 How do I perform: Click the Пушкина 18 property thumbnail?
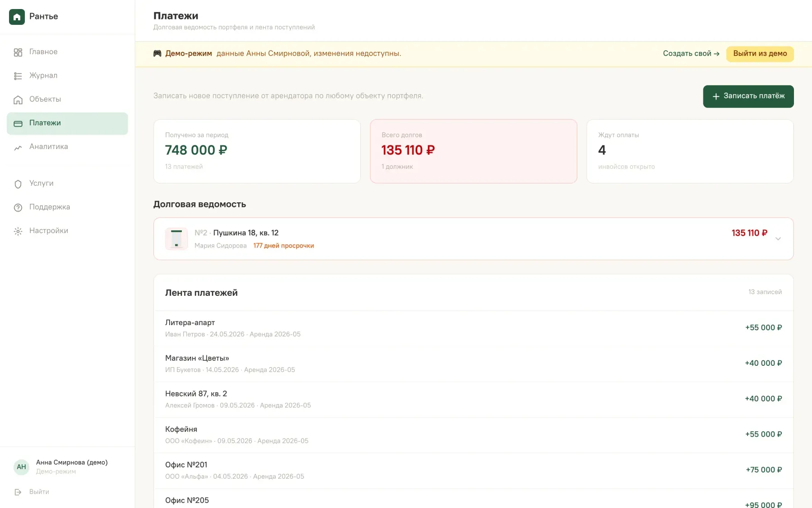click(176, 238)
